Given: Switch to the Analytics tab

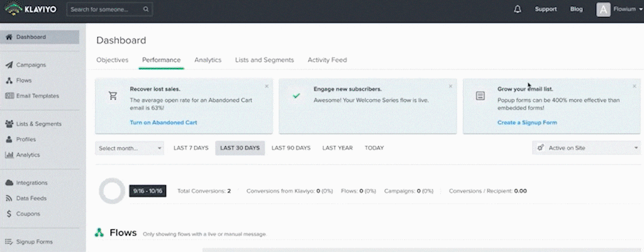Looking at the screenshot, I should tap(208, 60).
